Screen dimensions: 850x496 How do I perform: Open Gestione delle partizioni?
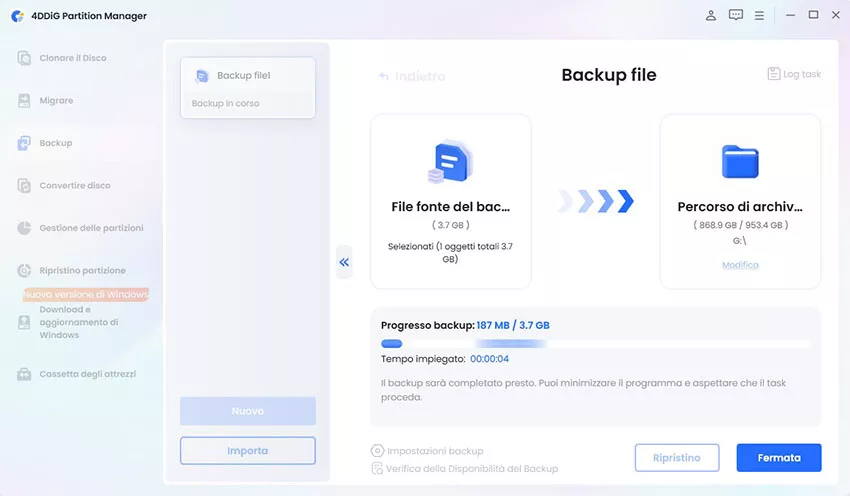[x=92, y=228]
